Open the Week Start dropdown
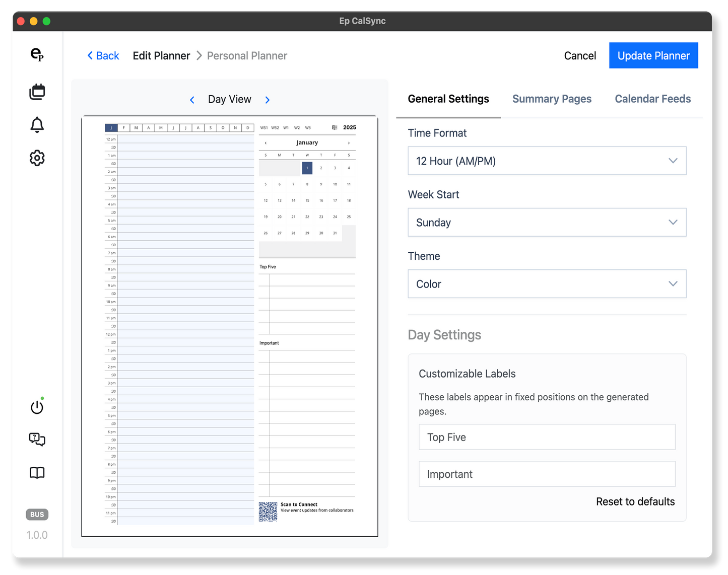728x575 pixels. (547, 222)
